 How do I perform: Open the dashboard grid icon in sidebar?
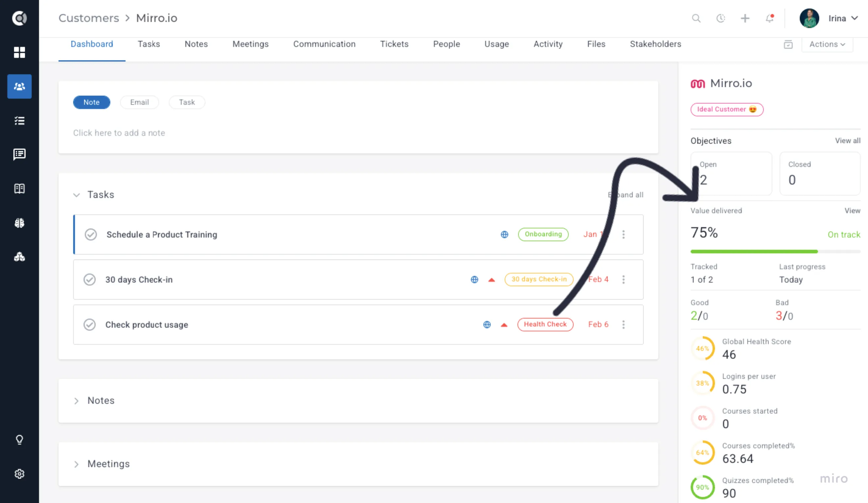click(19, 52)
